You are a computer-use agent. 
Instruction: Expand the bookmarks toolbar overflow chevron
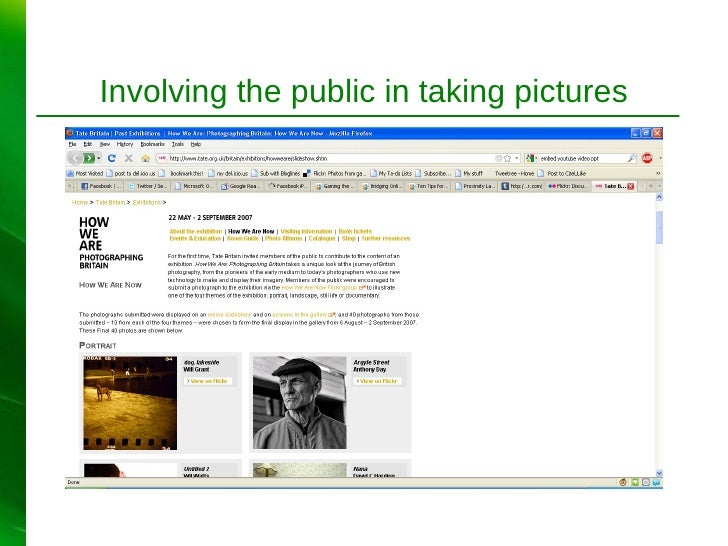tap(658, 172)
